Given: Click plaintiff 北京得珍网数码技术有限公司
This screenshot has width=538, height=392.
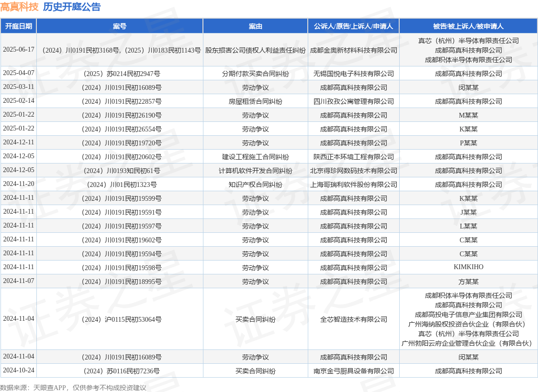Looking at the screenshot, I should tap(353, 171).
